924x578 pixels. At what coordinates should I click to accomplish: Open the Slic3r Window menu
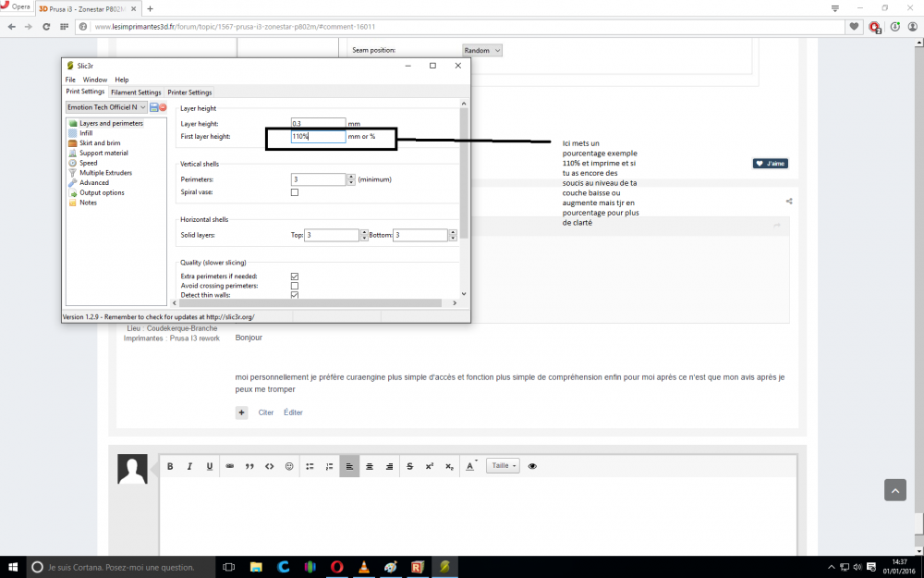tap(95, 80)
